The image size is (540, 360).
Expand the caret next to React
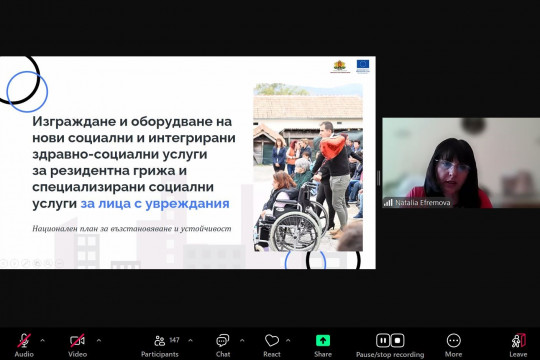coord(288,341)
